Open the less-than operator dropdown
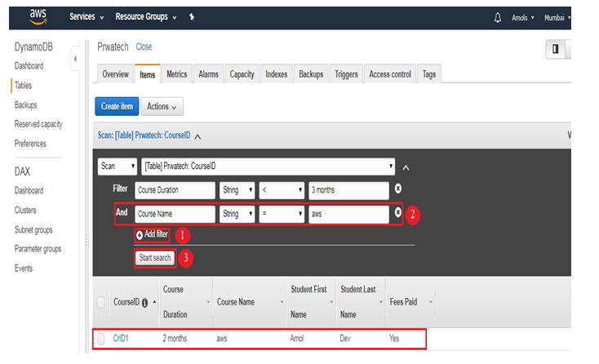 pyautogui.click(x=282, y=190)
